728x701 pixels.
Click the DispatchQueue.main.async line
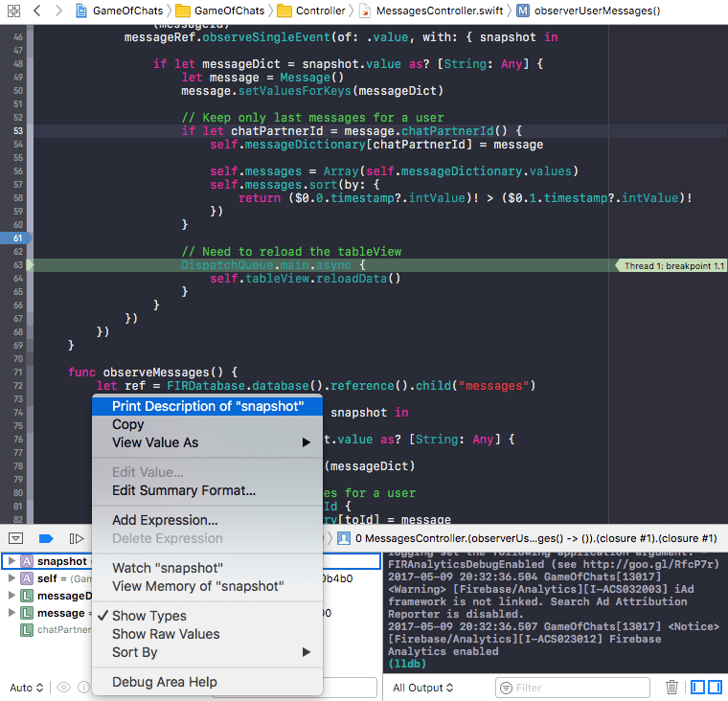tap(273, 265)
